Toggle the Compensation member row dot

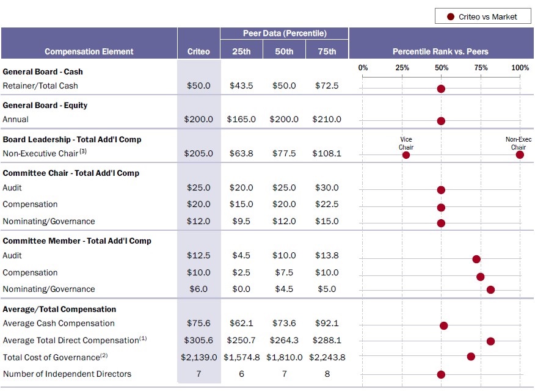(x=481, y=276)
